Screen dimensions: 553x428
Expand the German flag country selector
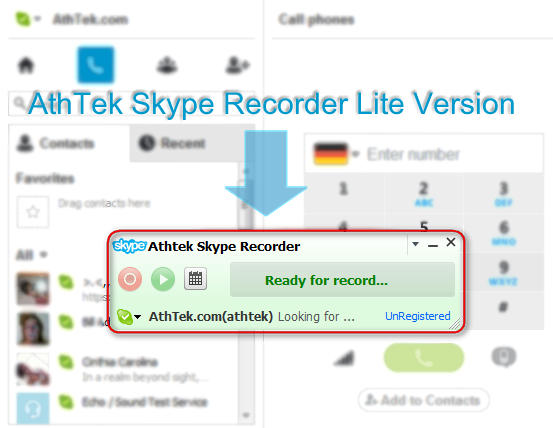336,154
